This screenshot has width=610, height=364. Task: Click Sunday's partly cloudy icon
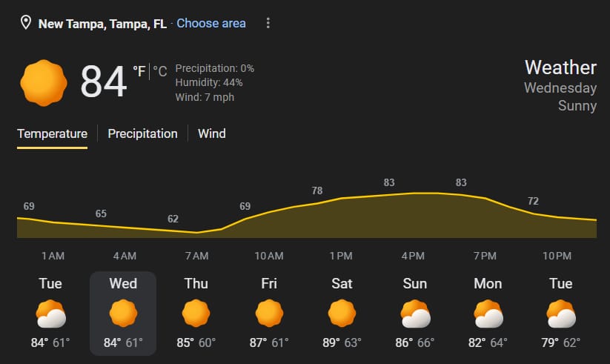pyautogui.click(x=414, y=314)
